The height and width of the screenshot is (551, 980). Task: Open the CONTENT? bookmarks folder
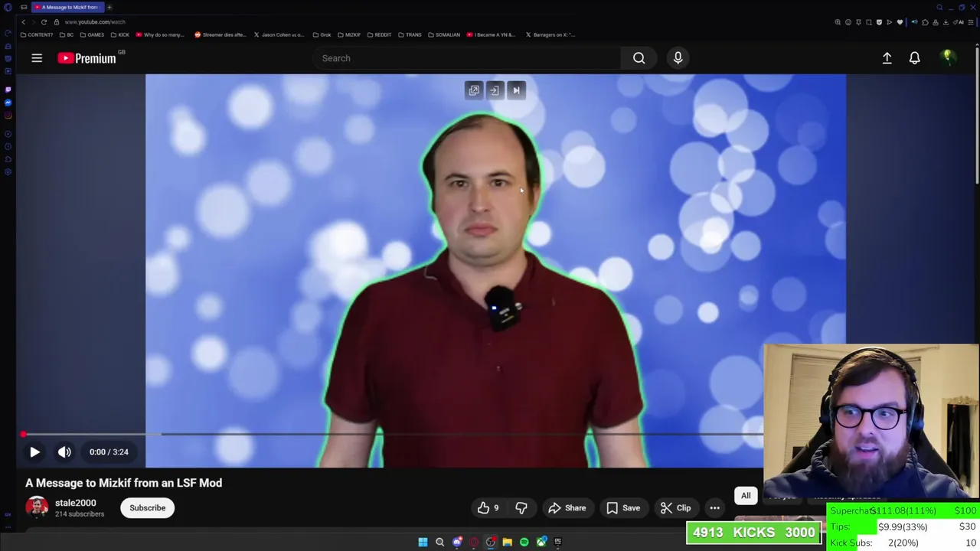point(37,34)
